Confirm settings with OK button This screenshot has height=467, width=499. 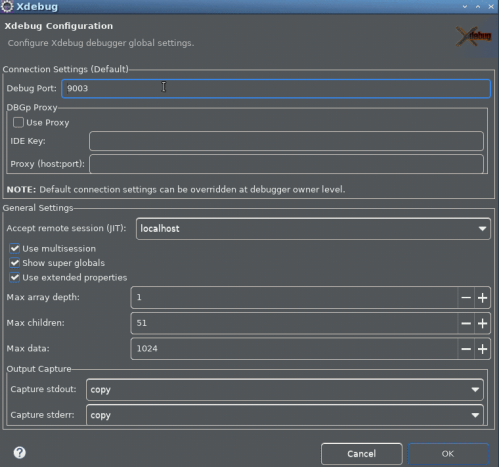448,454
